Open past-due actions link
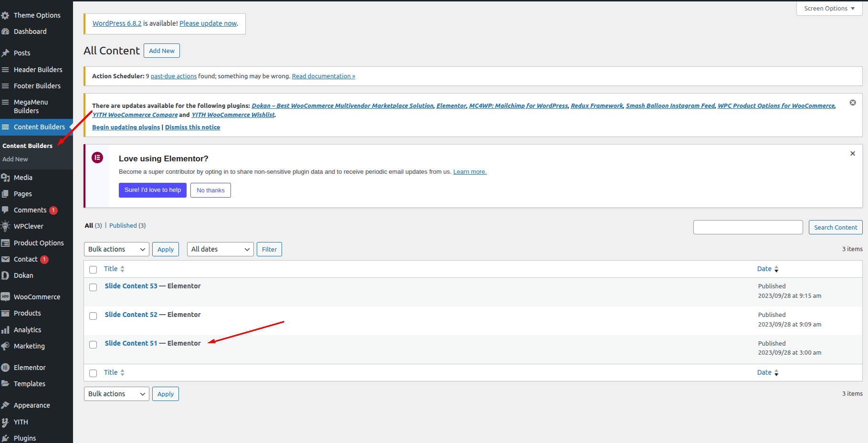The image size is (868, 443). [x=174, y=76]
